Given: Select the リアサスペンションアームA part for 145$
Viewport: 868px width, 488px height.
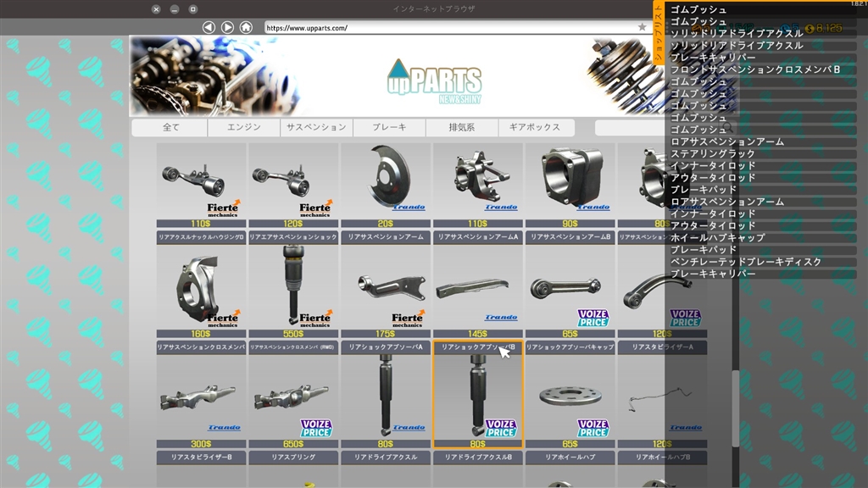Looking at the screenshot, I should (x=478, y=285).
